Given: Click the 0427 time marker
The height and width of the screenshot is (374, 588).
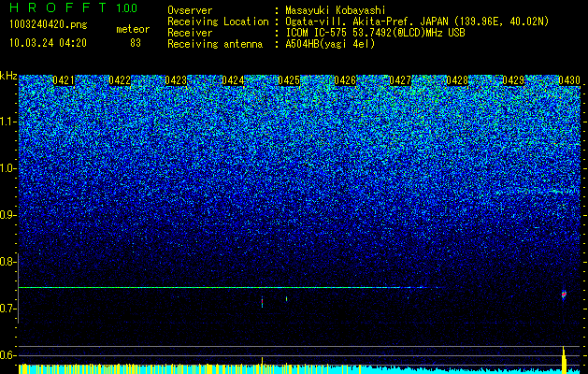Looking at the screenshot, I should point(400,80).
